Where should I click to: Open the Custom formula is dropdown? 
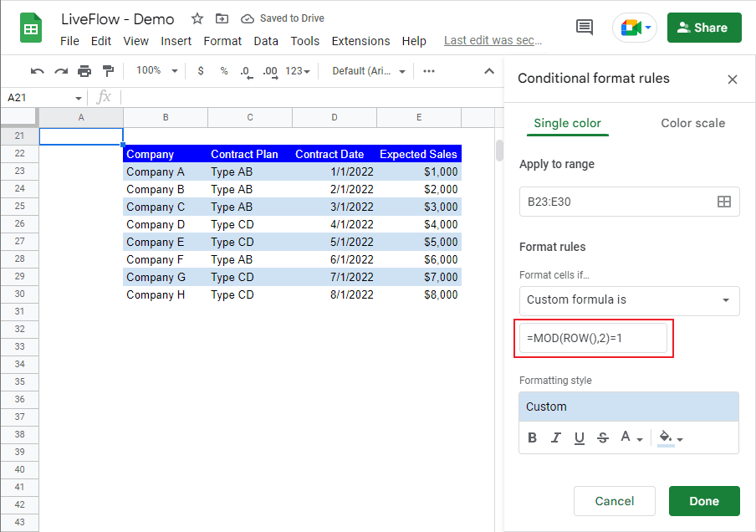pyautogui.click(x=629, y=300)
